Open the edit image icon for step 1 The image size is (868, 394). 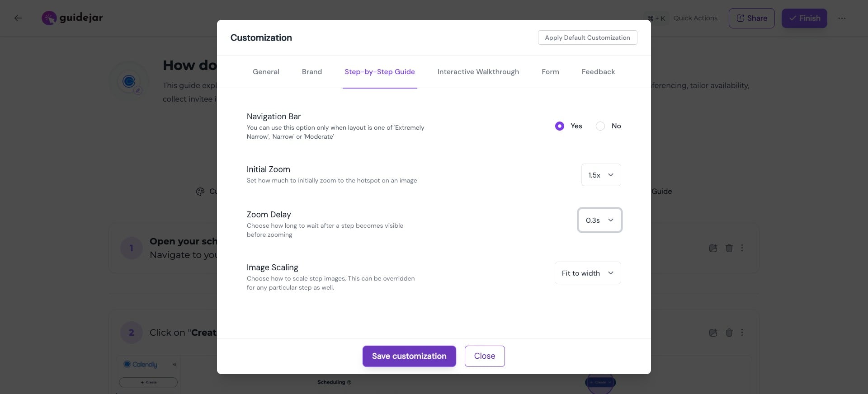(x=713, y=248)
